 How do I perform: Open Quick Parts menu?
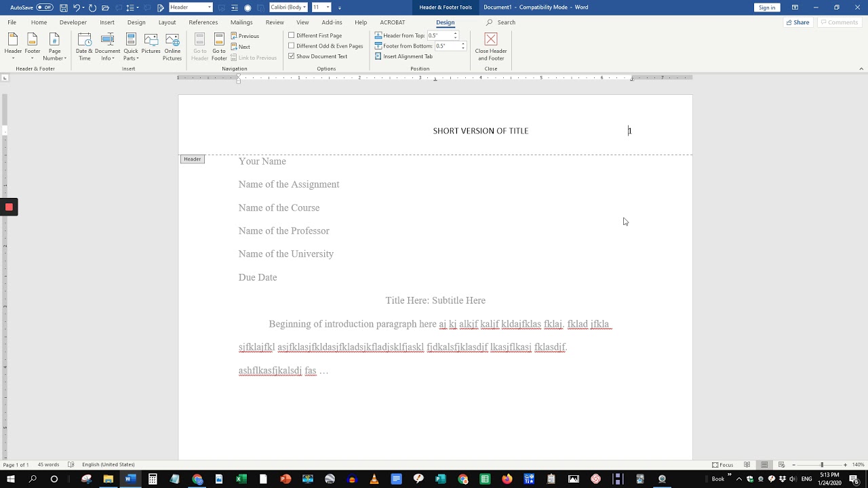click(x=131, y=46)
